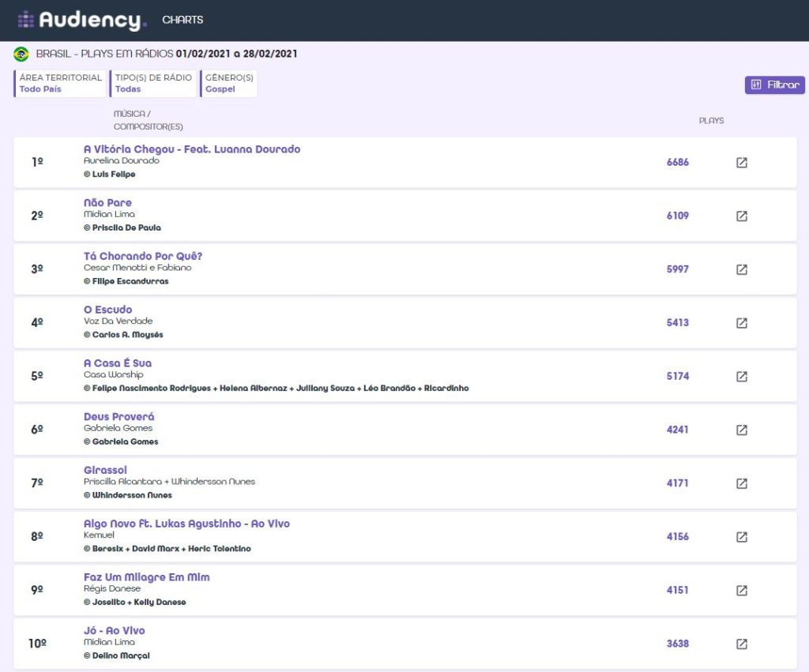Click the Audiency logo
Image resolution: width=809 pixels, height=672 pixels.
tap(82, 20)
